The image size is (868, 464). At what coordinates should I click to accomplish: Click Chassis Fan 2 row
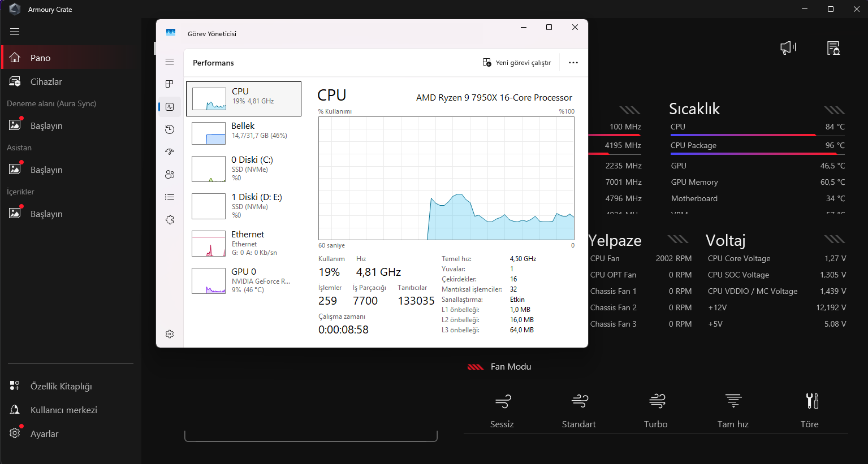[641, 307]
